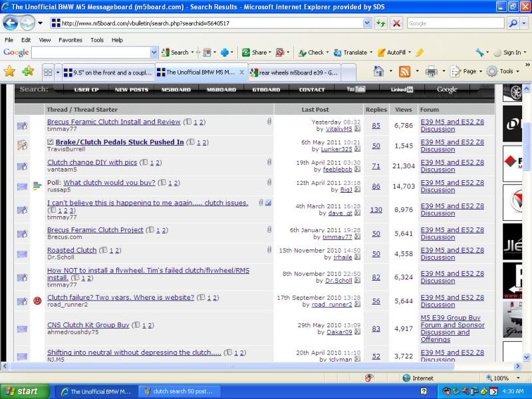Open the 'clutch search 50 post' taskbar item
Screen dimensions: 532x399
[x=180, y=392]
